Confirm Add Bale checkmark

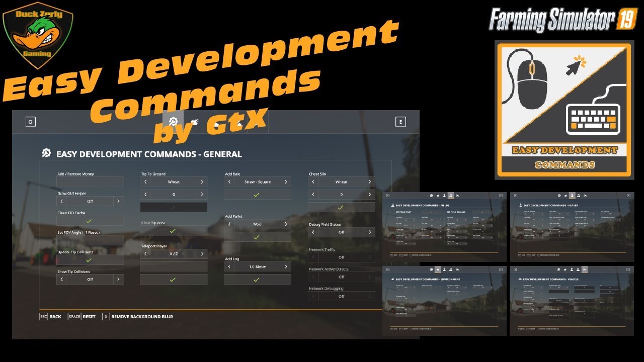[x=257, y=195]
